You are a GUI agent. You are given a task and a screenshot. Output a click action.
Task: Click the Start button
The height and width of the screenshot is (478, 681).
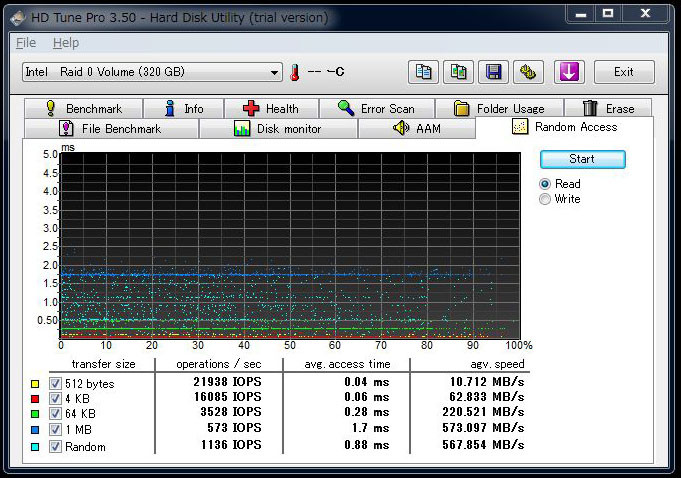point(582,159)
